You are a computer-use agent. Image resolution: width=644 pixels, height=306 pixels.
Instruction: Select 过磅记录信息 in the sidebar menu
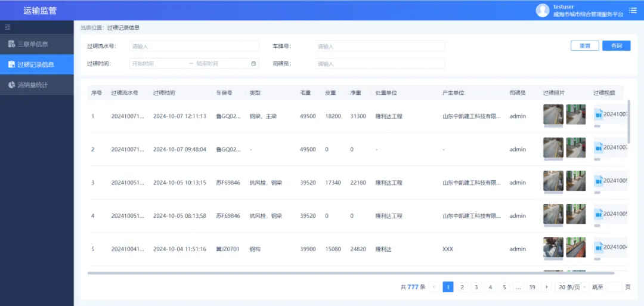coord(36,64)
